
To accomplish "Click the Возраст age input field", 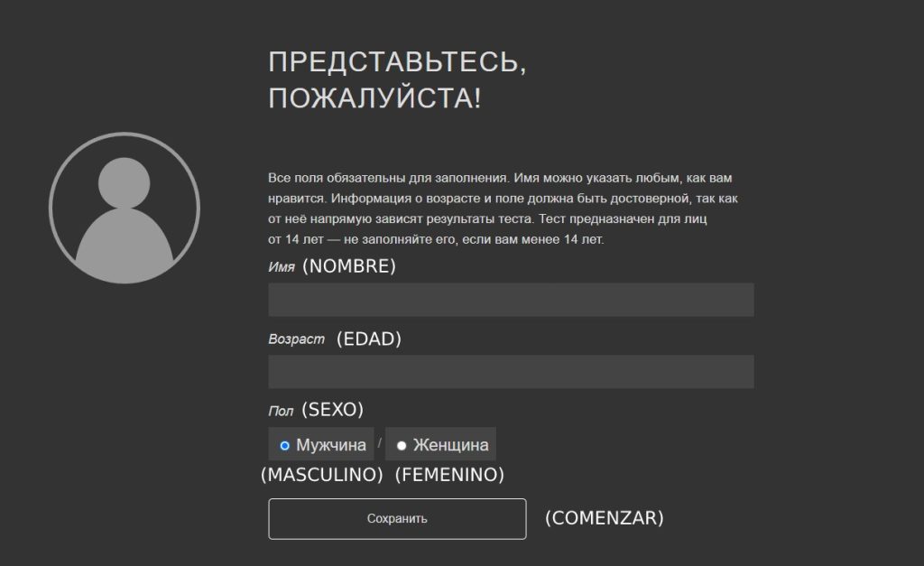I will (x=511, y=371).
